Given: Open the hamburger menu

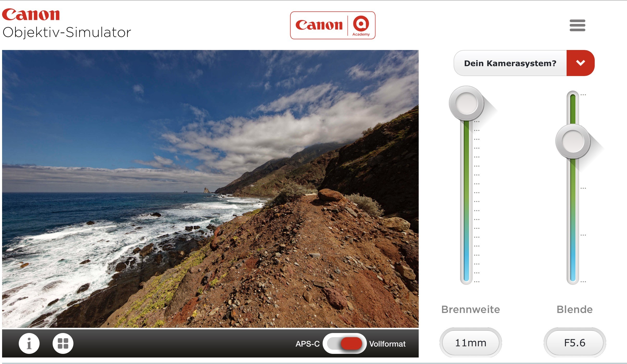Looking at the screenshot, I should pyautogui.click(x=577, y=25).
